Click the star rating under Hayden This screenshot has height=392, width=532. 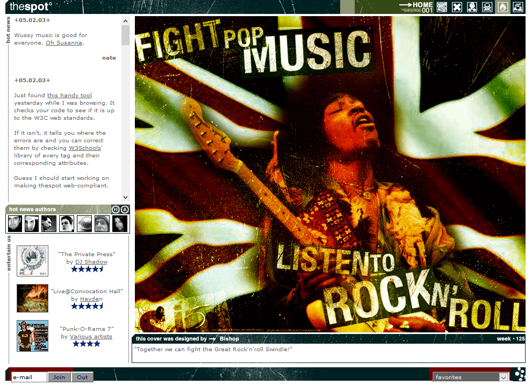[x=87, y=306]
